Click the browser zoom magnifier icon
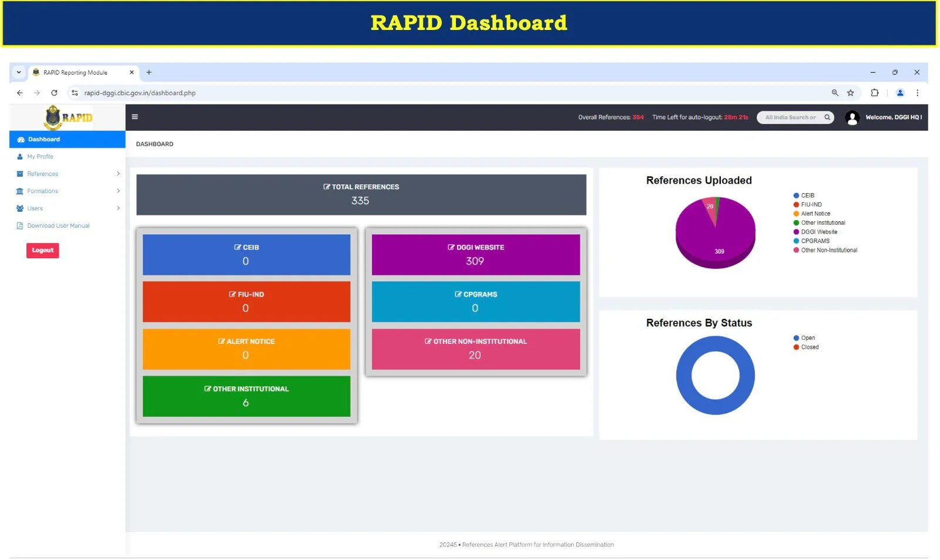The image size is (940, 560). [x=835, y=93]
